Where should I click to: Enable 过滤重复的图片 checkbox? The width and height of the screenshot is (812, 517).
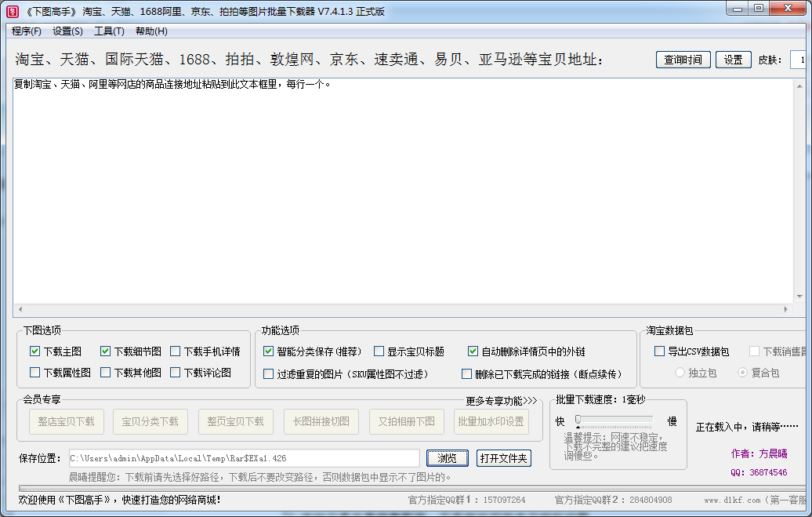click(268, 374)
